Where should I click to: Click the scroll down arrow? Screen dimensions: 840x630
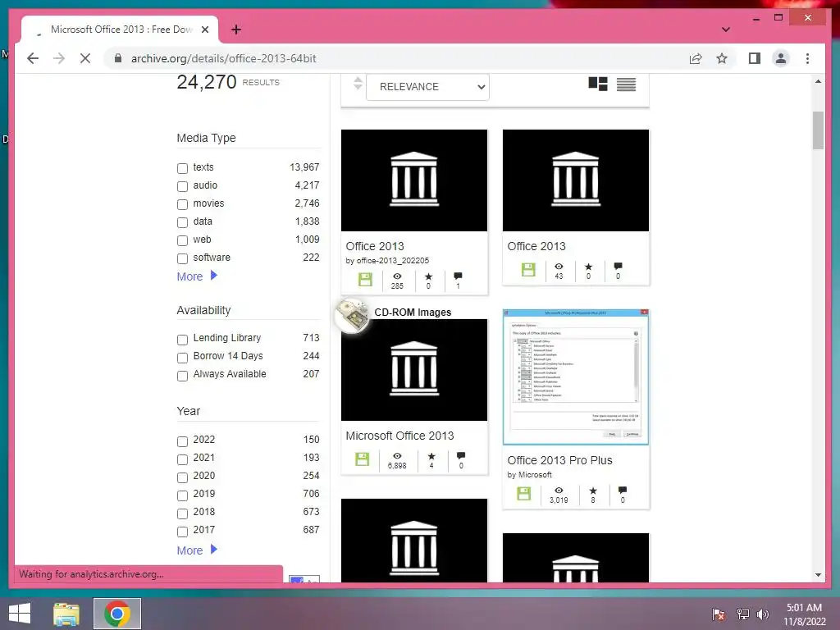coord(818,575)
